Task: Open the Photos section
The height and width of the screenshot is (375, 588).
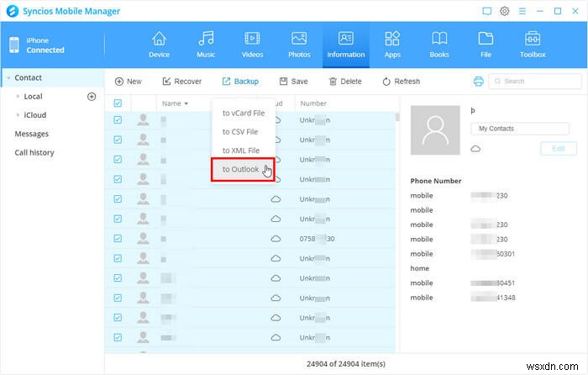Action: coord(299,45)
